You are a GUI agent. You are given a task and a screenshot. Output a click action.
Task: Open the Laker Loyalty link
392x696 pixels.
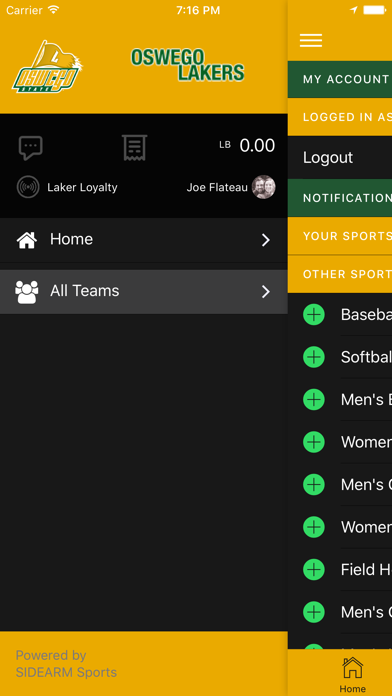82,187
